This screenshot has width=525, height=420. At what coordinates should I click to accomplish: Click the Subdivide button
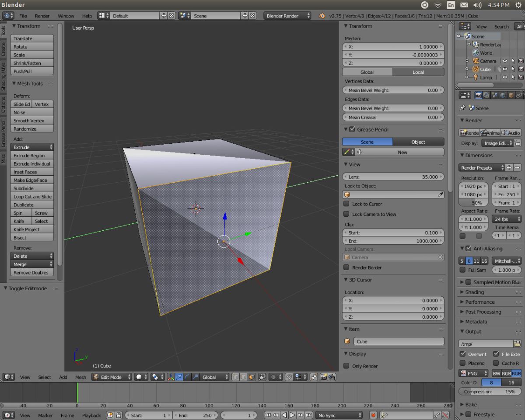(x=32, y=188)
